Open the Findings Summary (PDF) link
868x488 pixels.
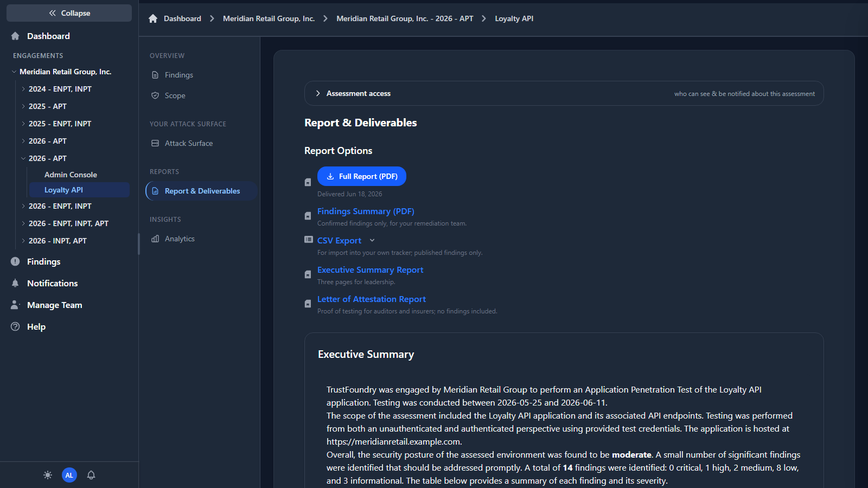point(366,211)
